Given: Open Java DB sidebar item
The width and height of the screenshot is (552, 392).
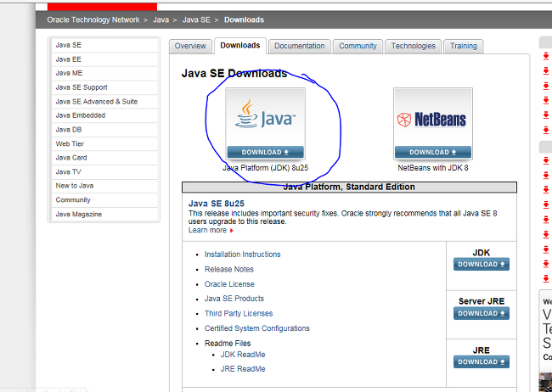Looking at the screenshot, I should coord(104,130).
